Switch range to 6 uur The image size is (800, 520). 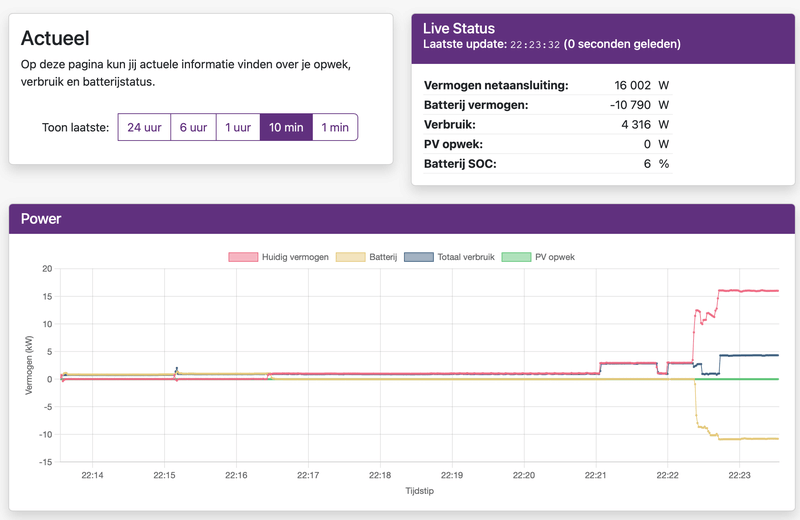click(x=193, y=127)
